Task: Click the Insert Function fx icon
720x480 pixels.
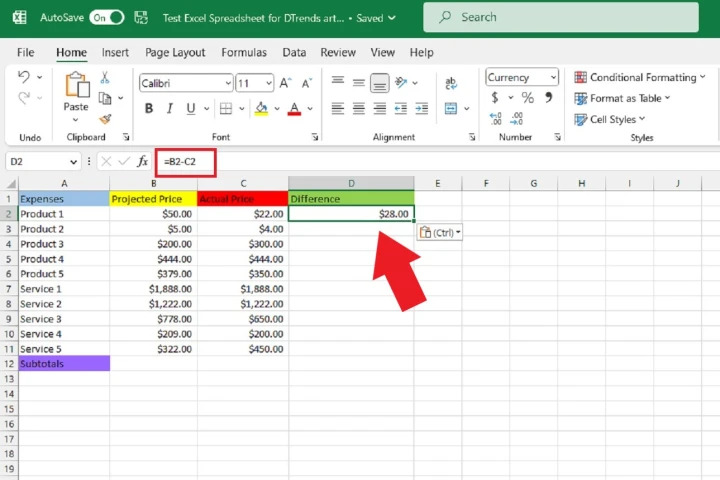Action: click(142, 161)
